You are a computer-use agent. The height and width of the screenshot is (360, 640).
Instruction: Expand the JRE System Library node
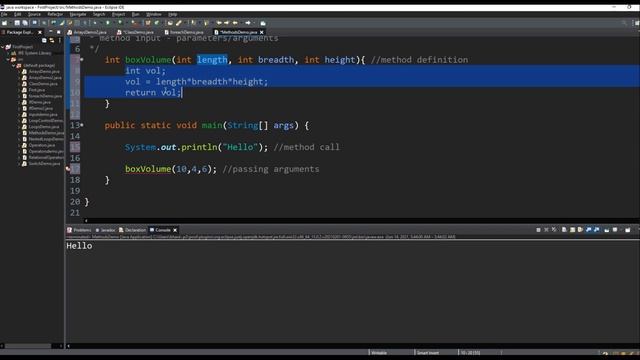point(8,53)
